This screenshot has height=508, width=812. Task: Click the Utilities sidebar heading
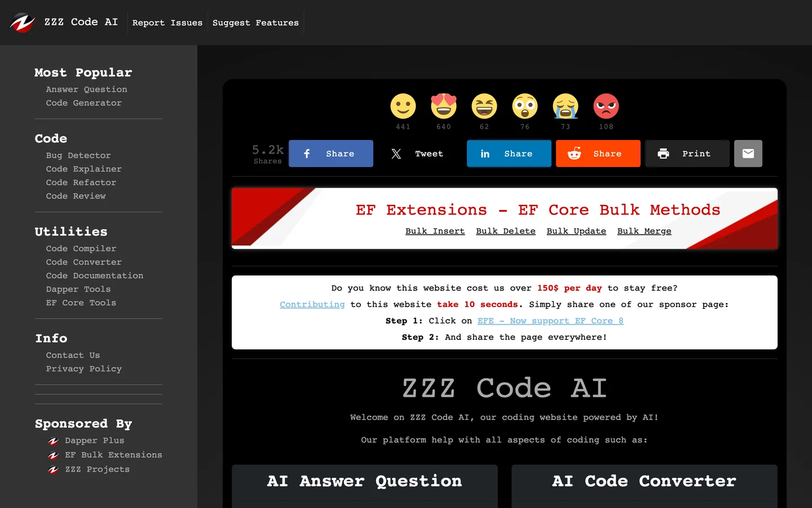click(71, 232)
